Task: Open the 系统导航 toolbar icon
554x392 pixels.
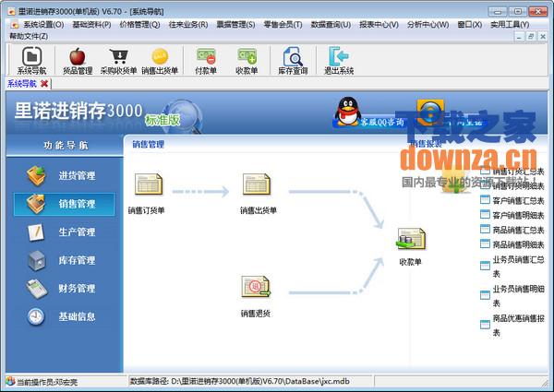Action: tap(31, 60)
